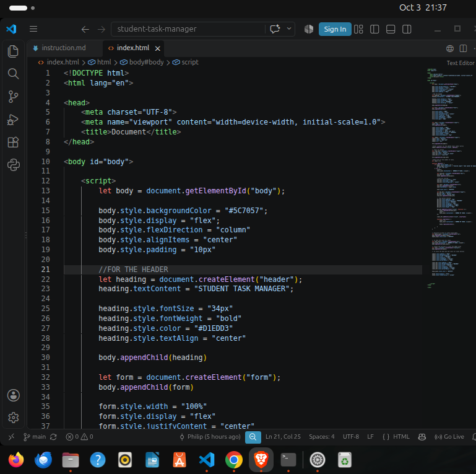The width and height of the screenshot is (476, 474).
Task: Select the index.html tab
Action: coord(133,48)
